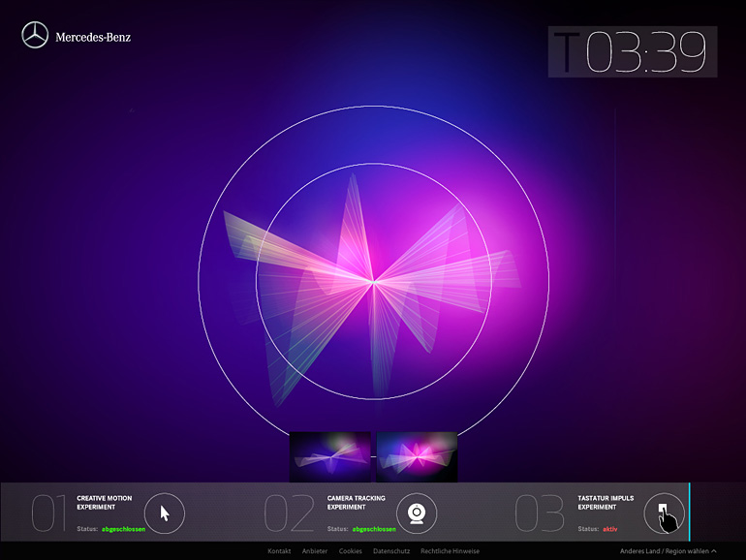Open the Anbieter footer link
The height and width of the screenshot is (560, 746).
click(315, 551)
